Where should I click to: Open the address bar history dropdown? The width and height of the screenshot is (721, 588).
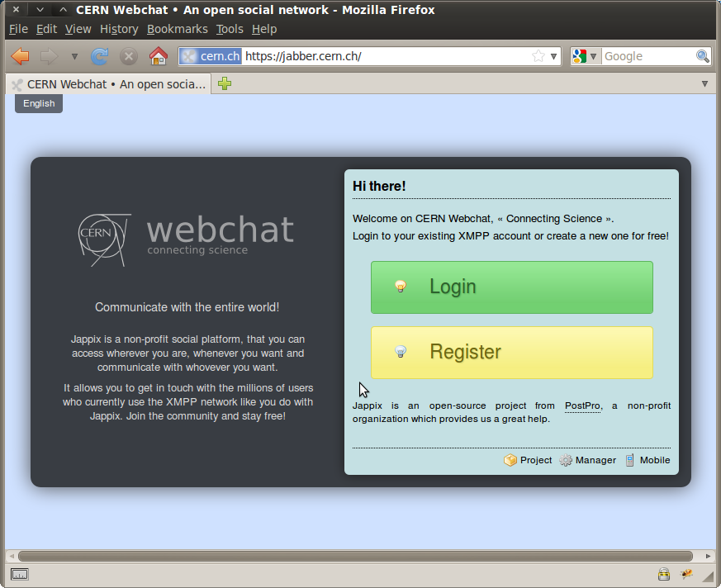tap(553, 56)
